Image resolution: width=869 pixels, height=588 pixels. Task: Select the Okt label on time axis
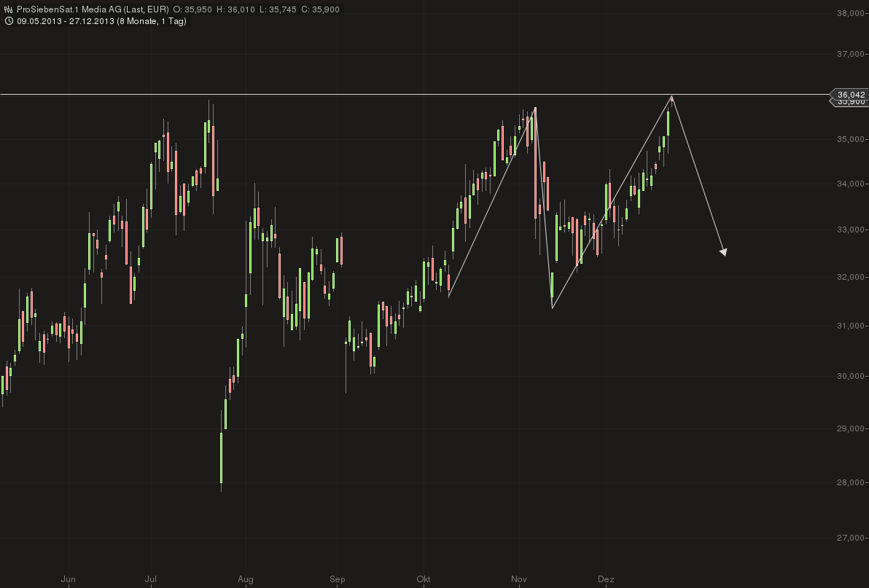pyautogui.click(x=424, y=579)
